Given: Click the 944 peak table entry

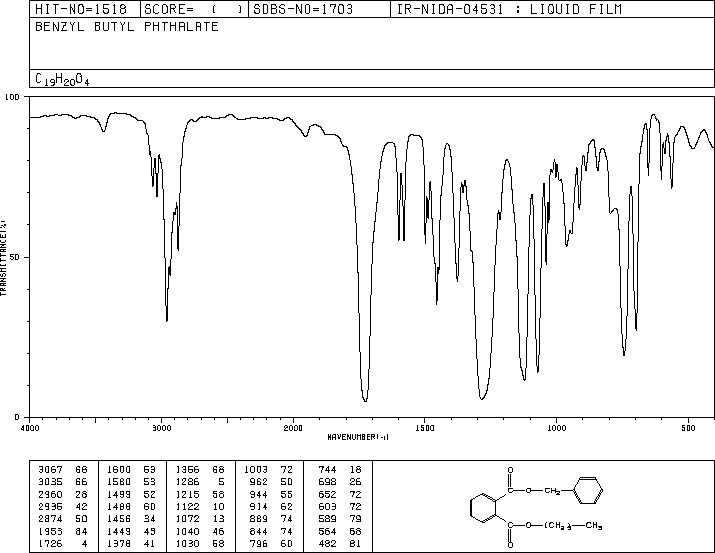Looking at the screenshot, I should (271, 494).
